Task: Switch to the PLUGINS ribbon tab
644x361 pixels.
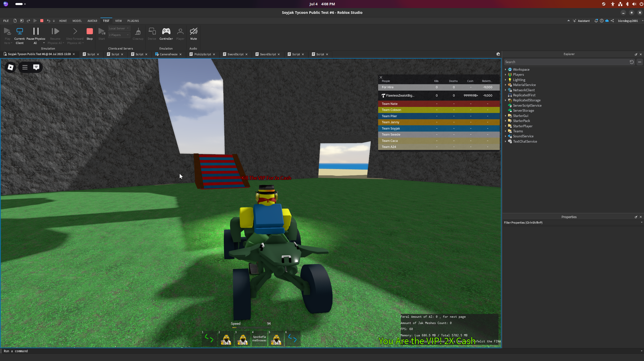Action: [x=133, y=21]
